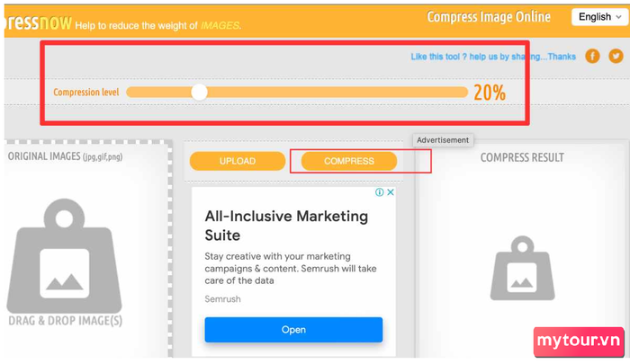The height and width of the screenshot is (364, 630).
Task: Click the mytour.vn watermark badge
Action: point(579,342)
